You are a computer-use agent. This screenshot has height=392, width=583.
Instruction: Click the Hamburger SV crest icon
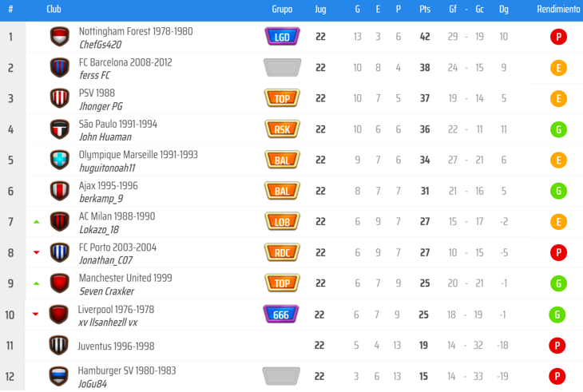59,375
